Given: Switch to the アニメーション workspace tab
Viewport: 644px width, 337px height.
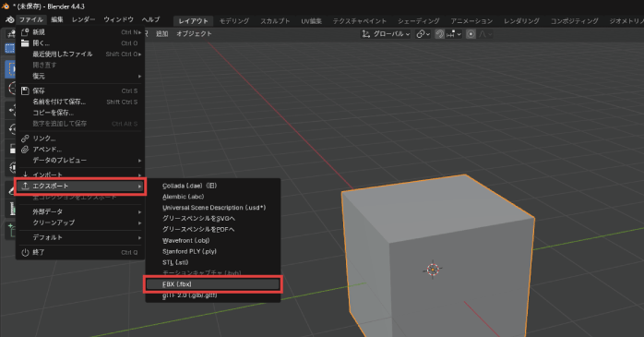Looking at the screenshot, I should point(471,21).
